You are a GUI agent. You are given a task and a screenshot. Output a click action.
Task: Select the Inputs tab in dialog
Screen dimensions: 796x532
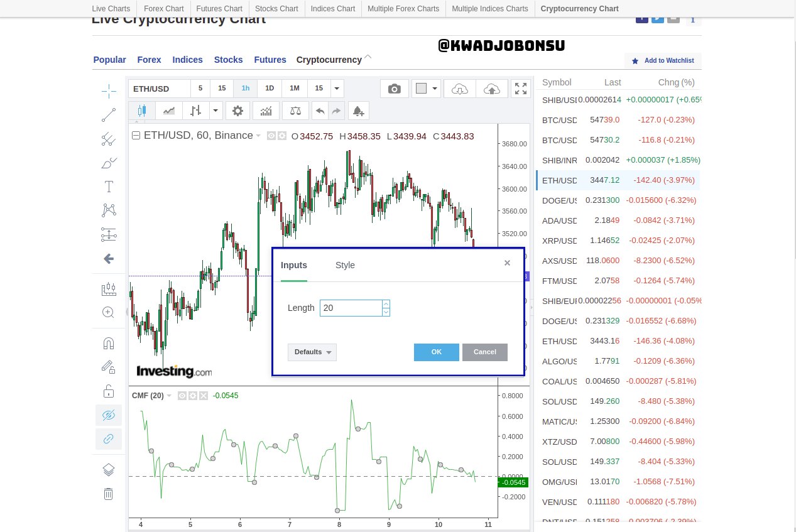click(x=294, y=265)
